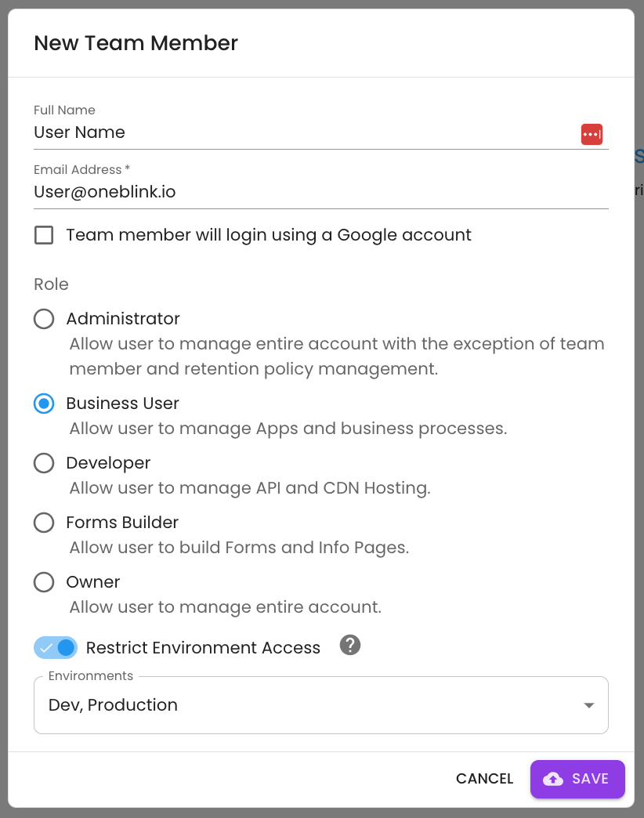Check the Google account login checkbox
644x818 pixels.
pos(44,235)
